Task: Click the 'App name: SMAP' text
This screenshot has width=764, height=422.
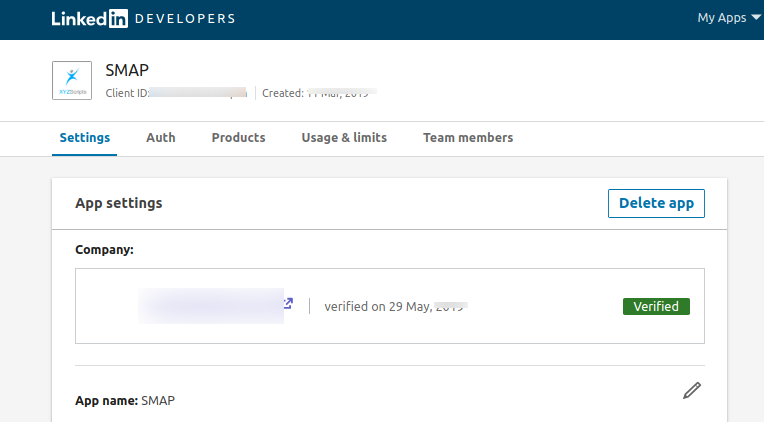Action: [x=125, y=401]
